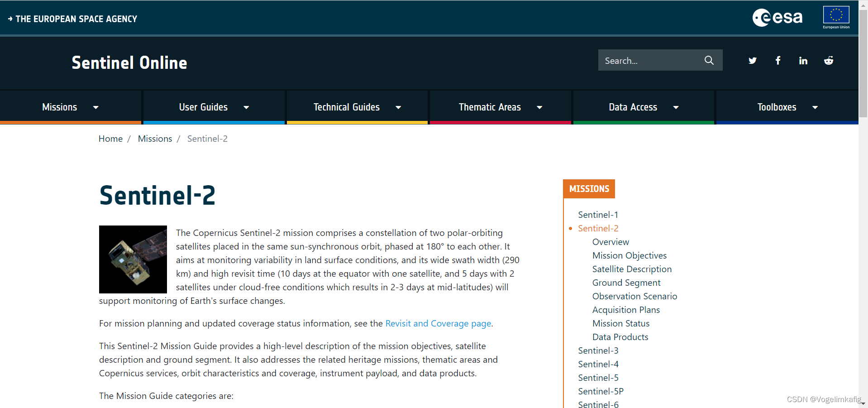Image resolution: width=868 pixels, height=408 pixels.
Task: Expand the Technical Guides dropdown arrow
Action: (x=398, y=107)
